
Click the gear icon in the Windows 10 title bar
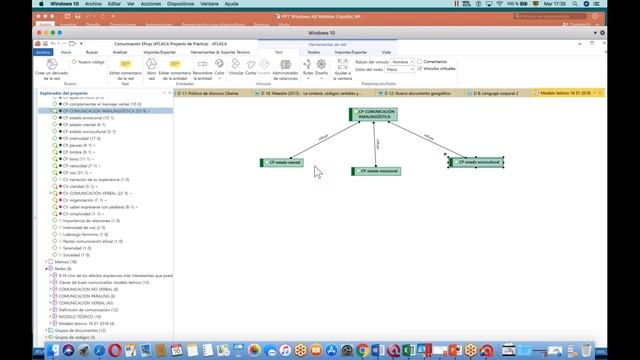(x=602, y=33)
